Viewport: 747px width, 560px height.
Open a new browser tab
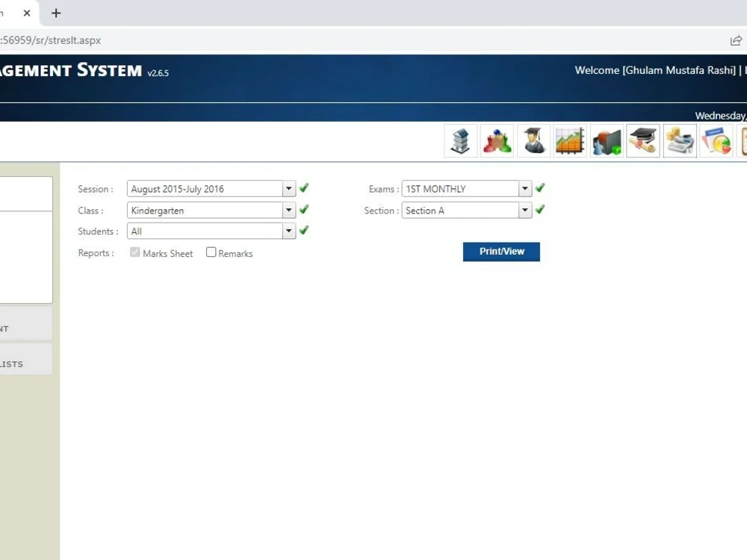pos(56,13)
